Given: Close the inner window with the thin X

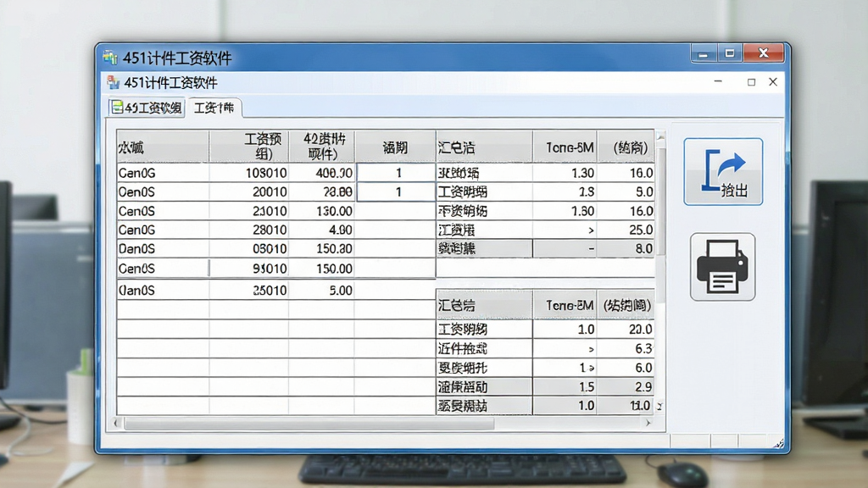Looking at the screenshot, I should pyautogui.click(x=773, y=82).
